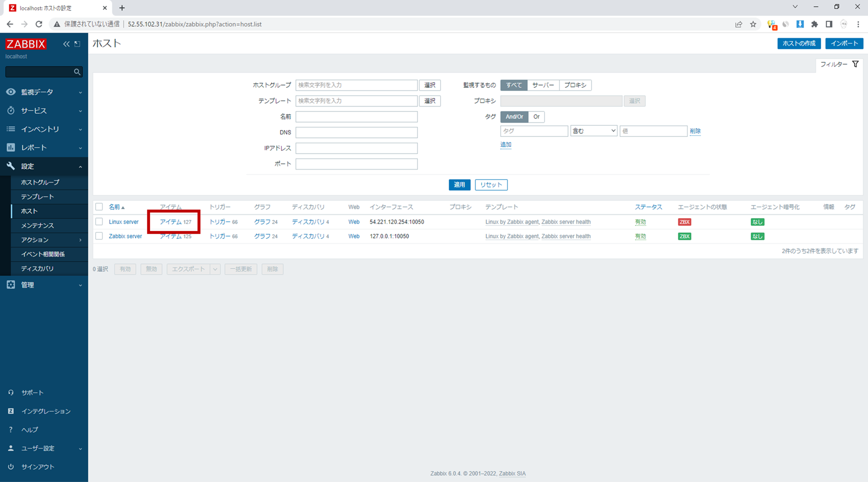Click the ホストグループ search input
Screen dimensions: 868x482
[356, 85]
